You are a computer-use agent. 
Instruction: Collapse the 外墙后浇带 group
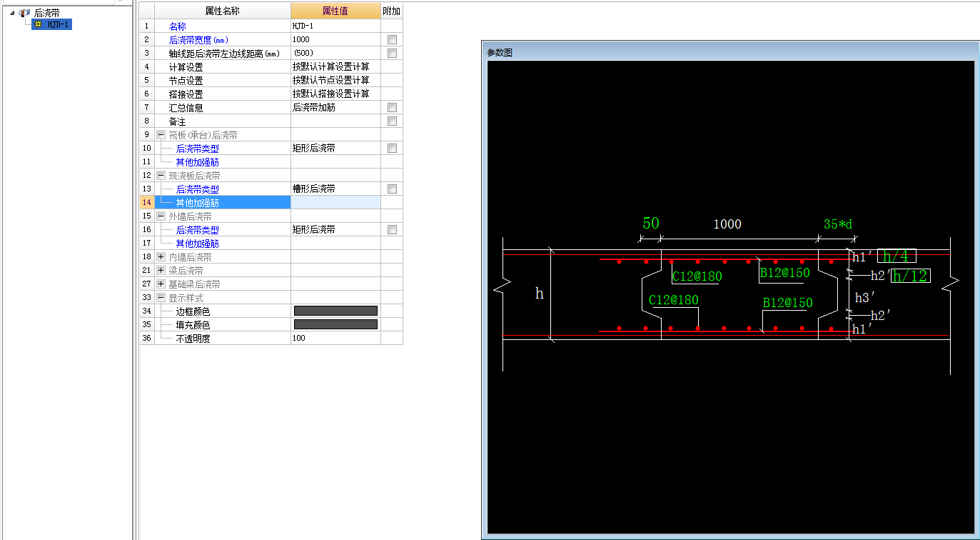click(x=161, y=216)
